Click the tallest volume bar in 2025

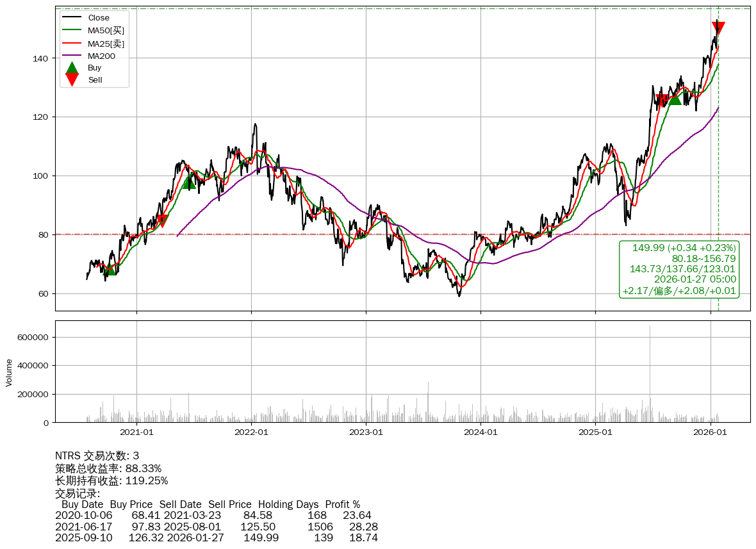[650, 375]
